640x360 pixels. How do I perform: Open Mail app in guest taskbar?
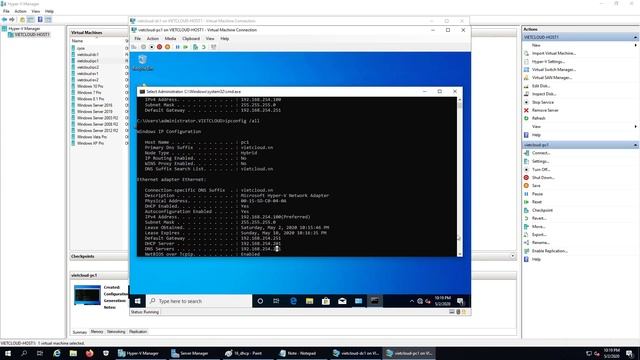click(342, 301)
